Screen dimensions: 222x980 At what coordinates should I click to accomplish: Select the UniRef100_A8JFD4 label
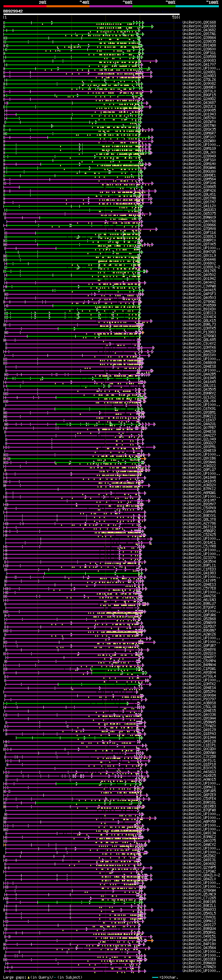click(x=199, y=940)
